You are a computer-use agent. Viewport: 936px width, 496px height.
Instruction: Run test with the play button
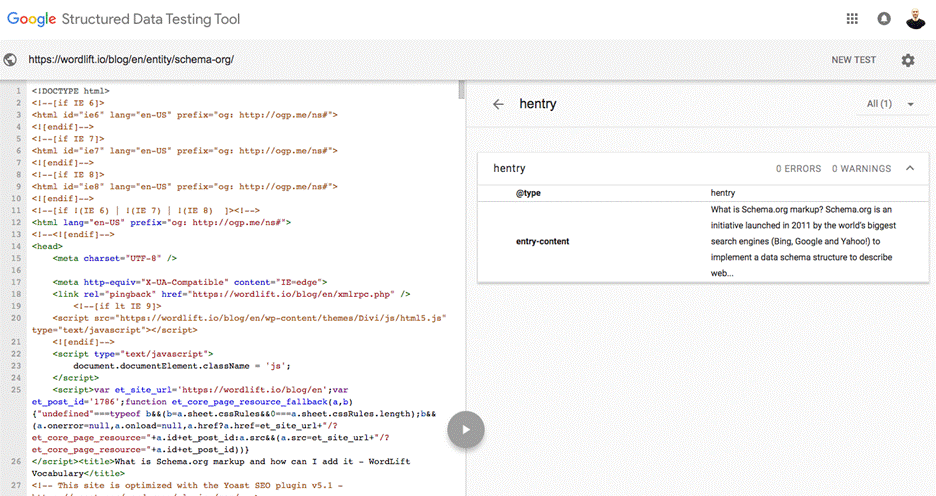point(466,430)
